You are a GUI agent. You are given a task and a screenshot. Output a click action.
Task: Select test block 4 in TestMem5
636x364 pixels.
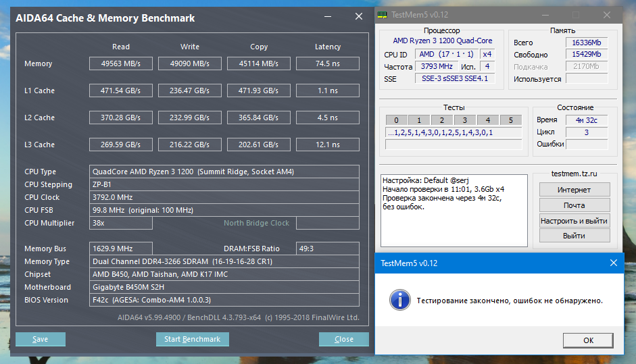(488, 120)
